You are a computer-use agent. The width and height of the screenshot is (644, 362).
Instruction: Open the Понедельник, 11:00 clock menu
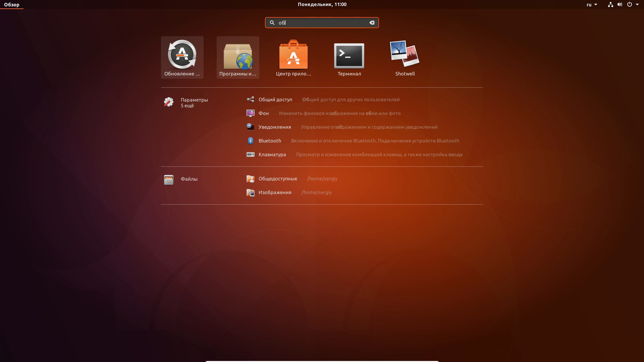322,4
